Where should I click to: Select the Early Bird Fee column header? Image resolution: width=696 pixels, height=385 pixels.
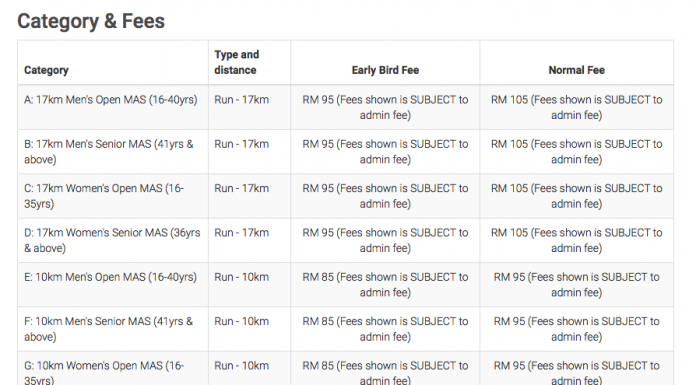click(x=385, y=70)
